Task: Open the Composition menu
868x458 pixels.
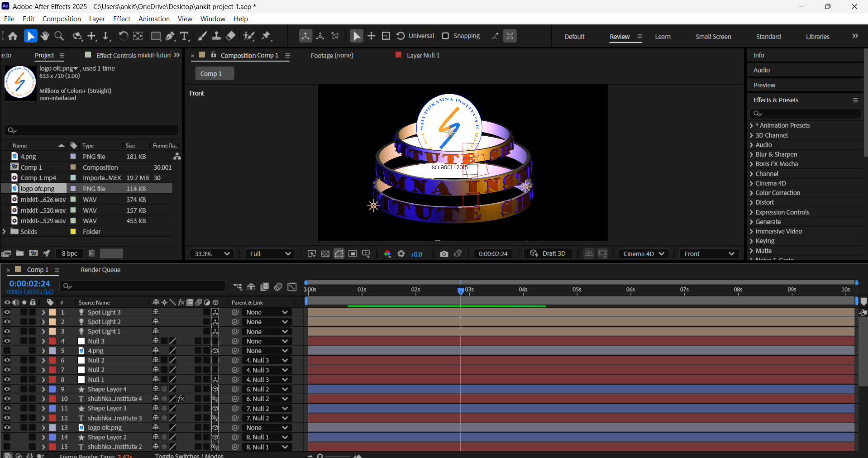Action: pyautogui.click(x=62, y=19)
